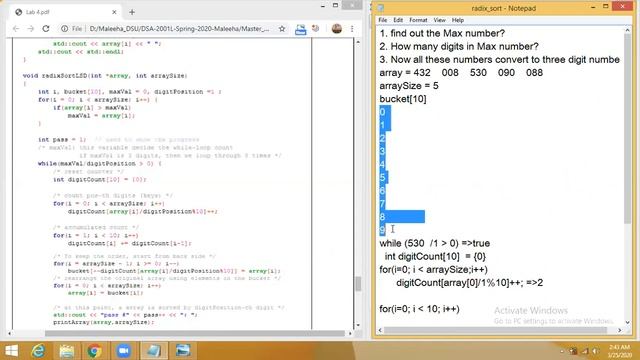Image resolution: width=640 pixels, height=360 pixels.
Task: Click "digitCount[array[0]/1%10]++; =>2" line
Action: (x=469, y=282)
